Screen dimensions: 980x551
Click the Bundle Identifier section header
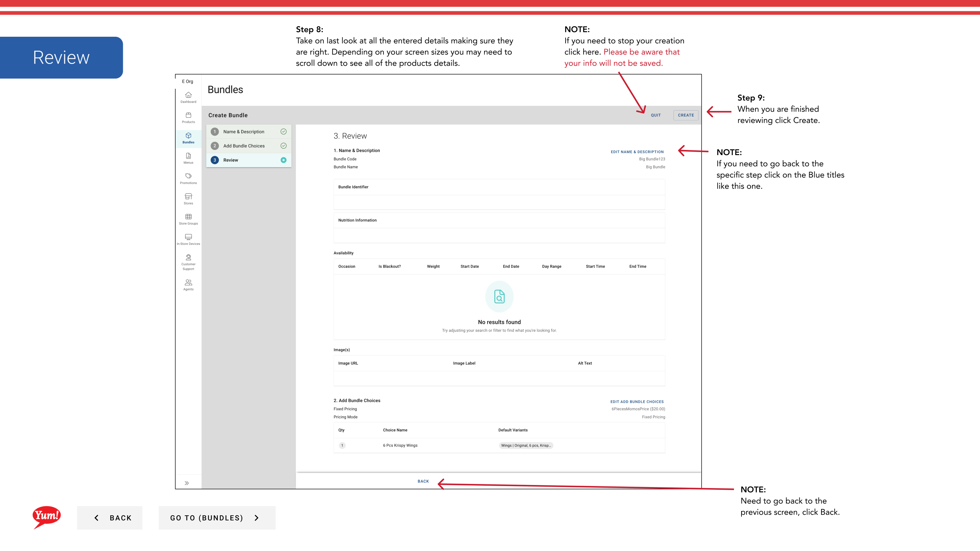tap(354, 187)
